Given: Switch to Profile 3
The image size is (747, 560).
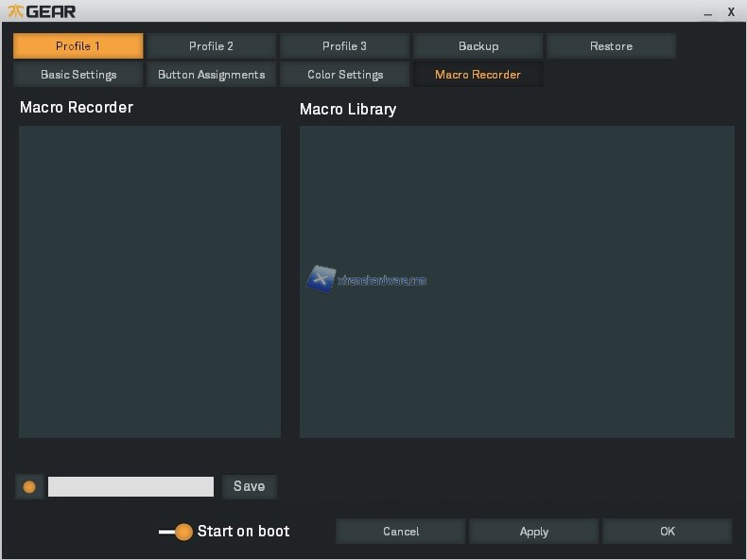Looking at the screenshot, I should pos(345,46).
